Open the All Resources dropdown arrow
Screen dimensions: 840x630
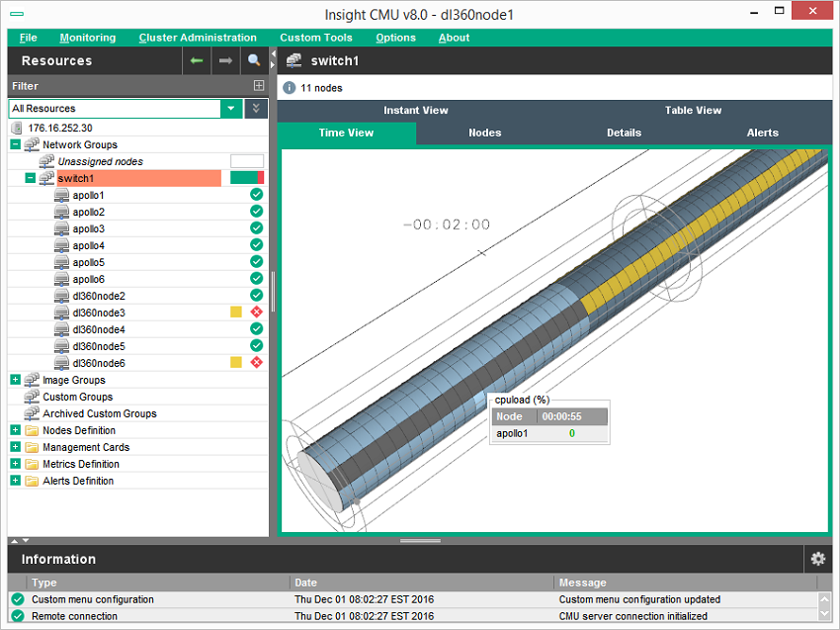point(231,109)
